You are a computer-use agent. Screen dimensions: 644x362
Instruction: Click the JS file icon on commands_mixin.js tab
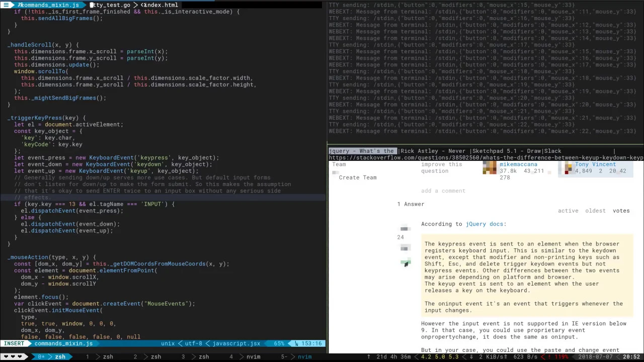20,5
